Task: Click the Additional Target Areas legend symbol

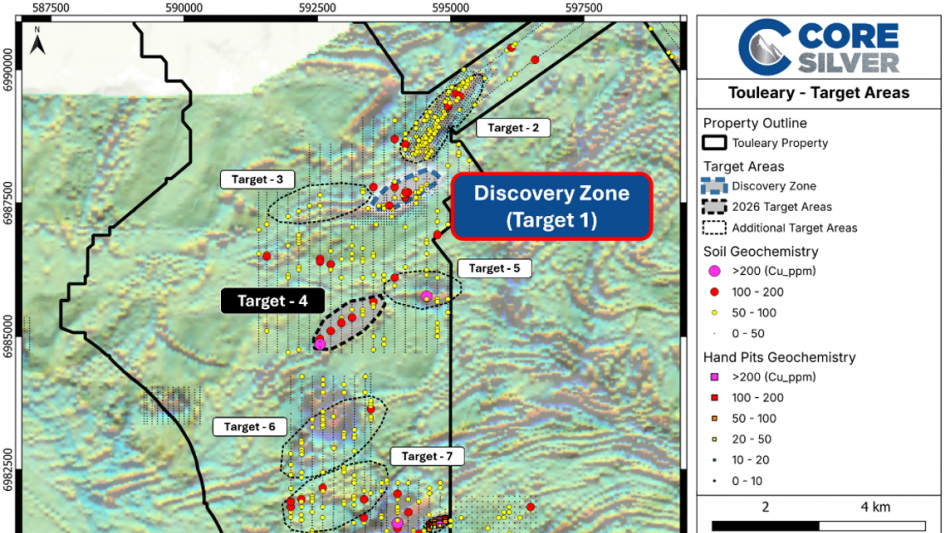Action: tap(714, 228)
